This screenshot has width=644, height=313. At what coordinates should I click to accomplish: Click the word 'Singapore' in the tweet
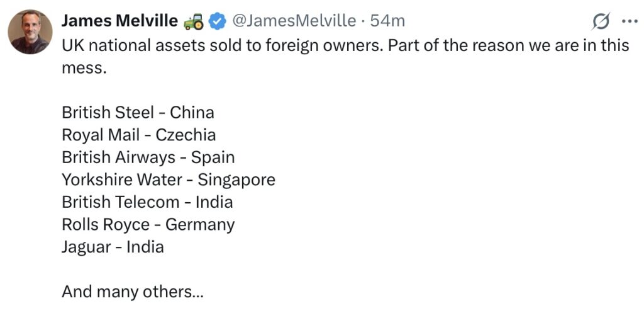[236, 180]
